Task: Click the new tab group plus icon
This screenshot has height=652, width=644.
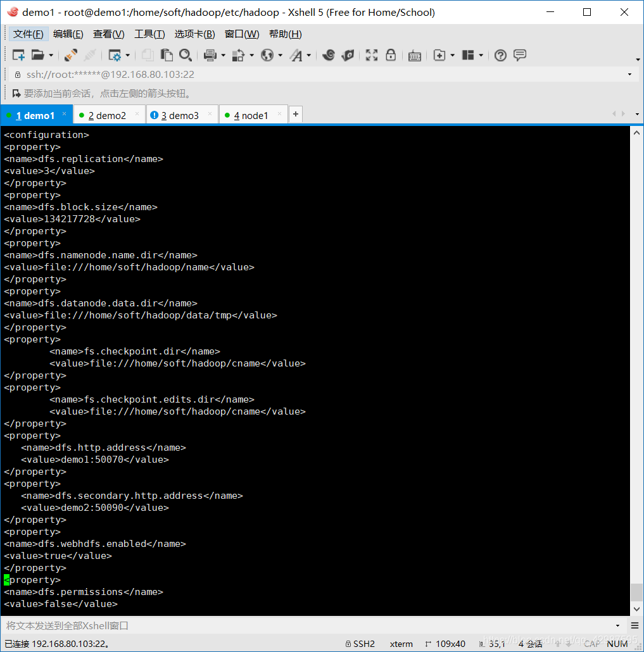Action: tap(439, 55)
